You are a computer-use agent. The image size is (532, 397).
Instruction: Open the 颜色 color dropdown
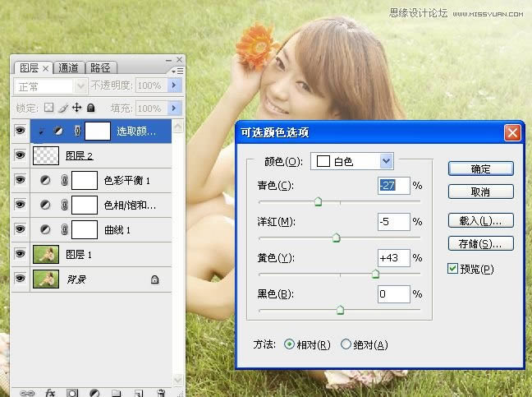tap(387, 161)
